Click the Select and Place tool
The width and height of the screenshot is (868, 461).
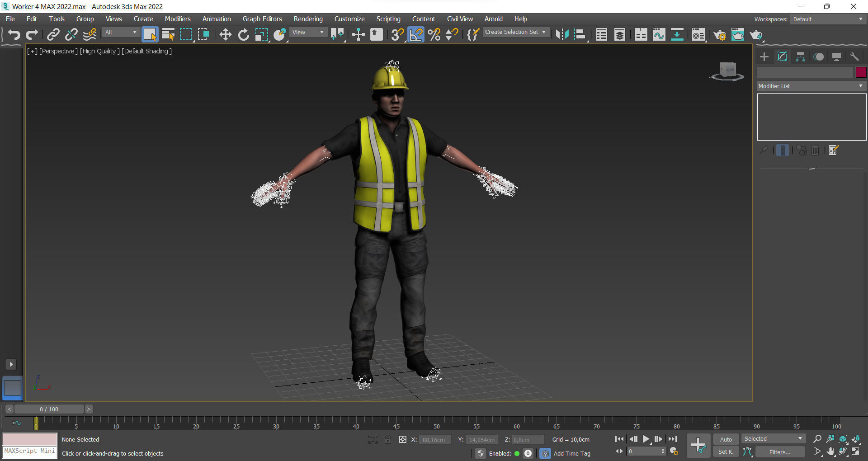pos(280,35)
